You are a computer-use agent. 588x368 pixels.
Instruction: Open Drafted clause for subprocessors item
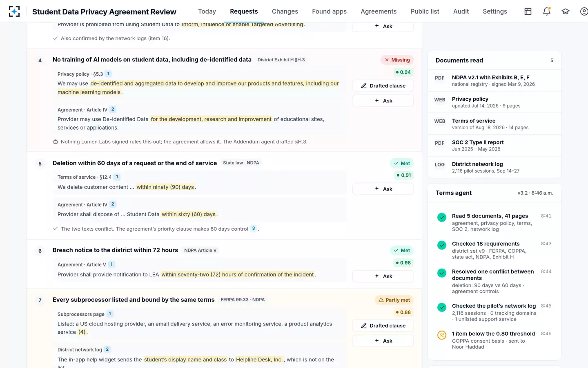(383, 326)
